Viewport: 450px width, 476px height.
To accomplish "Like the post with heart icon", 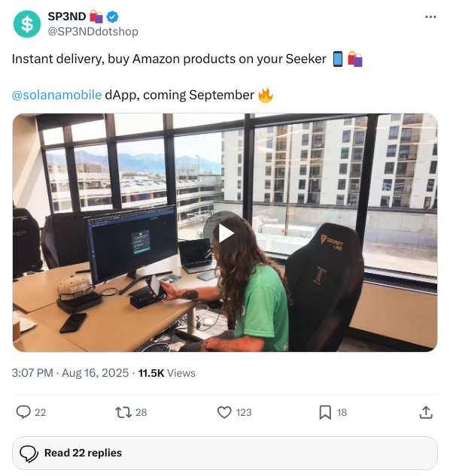I will pyautogui.click(x=224, y=412).
